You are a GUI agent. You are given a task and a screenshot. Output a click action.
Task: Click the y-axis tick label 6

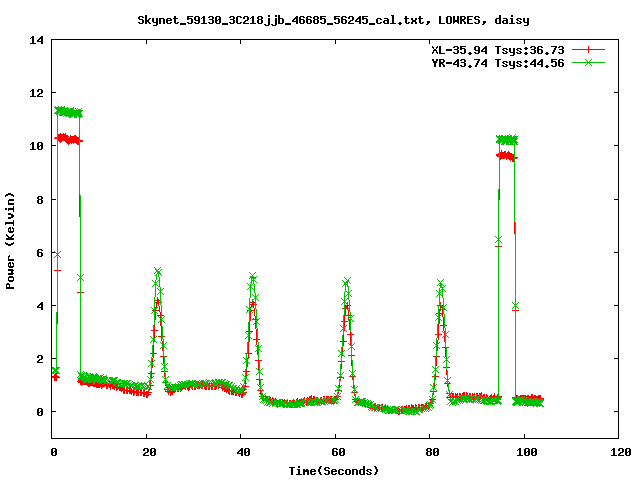click(x=40, y=253)
